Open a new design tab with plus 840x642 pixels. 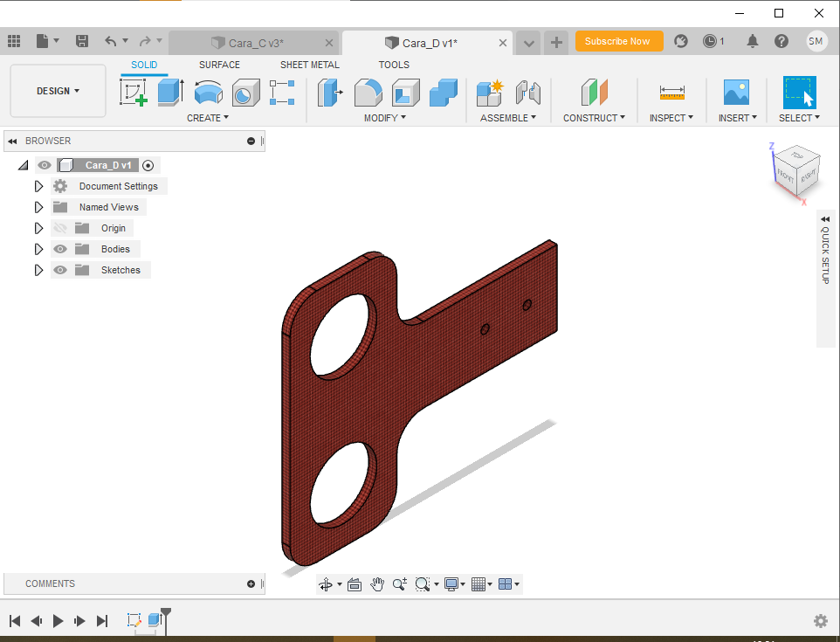click(x=556, y=42)
